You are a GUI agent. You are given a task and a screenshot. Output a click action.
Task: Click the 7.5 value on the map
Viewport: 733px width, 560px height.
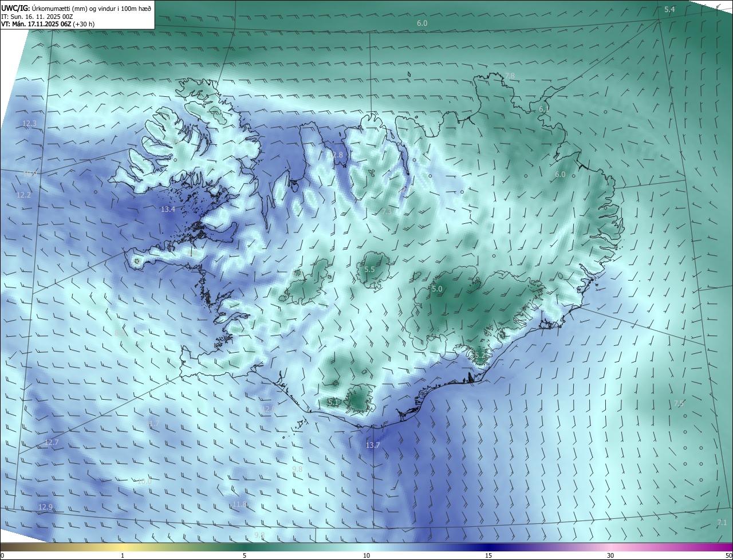click(679, 403)
